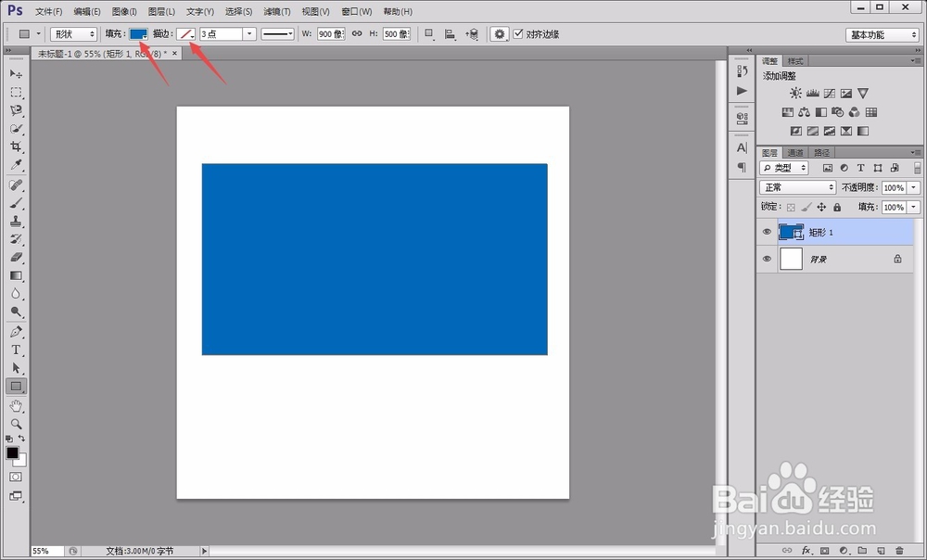
Task: Open the Curves adjustment icon
Action: click(830, 93)
